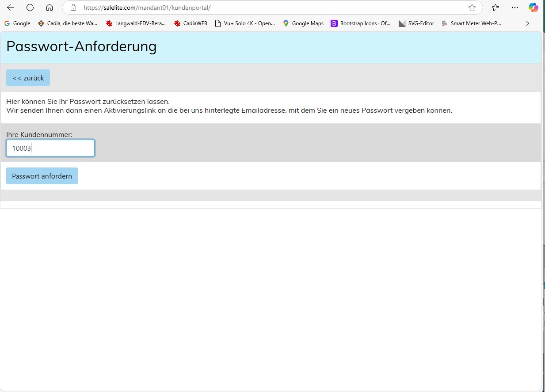Screen dimensions: 545x392
Task: Open the Google Maps bookmark
Action: tap(303, 23)
